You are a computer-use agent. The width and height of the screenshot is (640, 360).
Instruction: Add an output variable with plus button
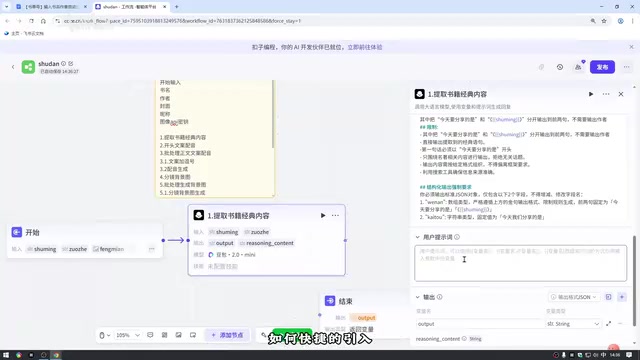(622, 297)
